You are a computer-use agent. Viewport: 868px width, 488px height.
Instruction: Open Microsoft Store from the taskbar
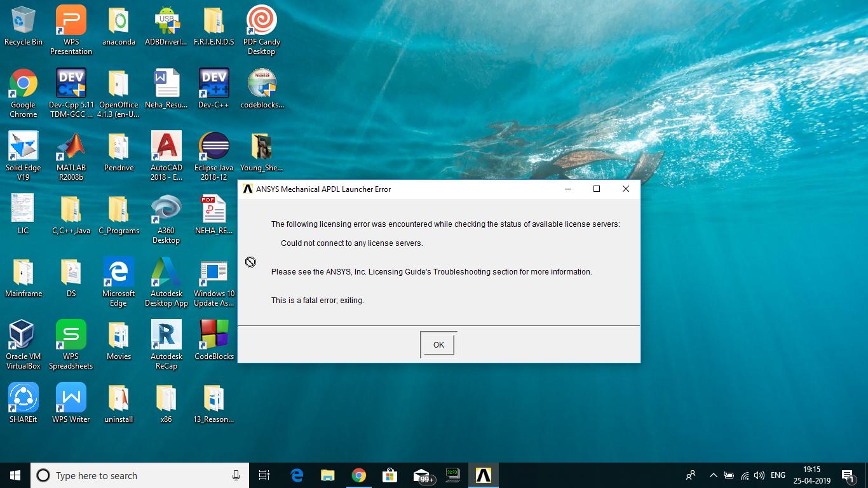click(390, 475)
